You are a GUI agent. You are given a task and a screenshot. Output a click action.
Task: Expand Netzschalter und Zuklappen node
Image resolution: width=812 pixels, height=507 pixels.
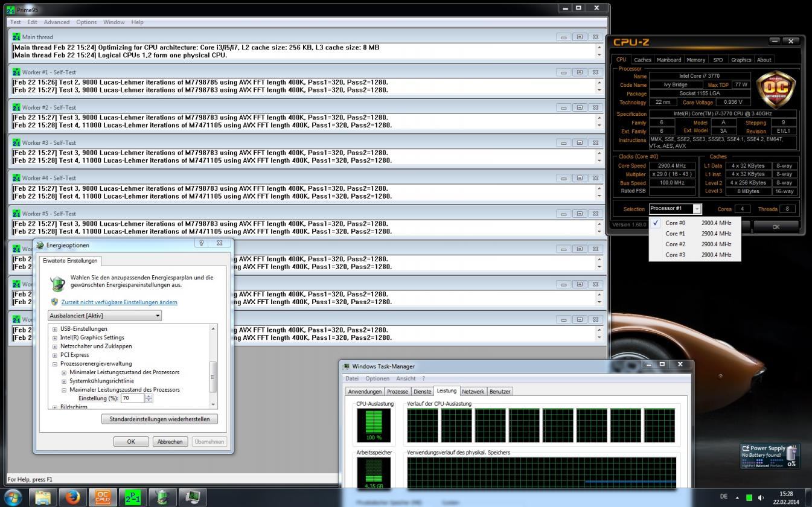click(x=55, y=346)
